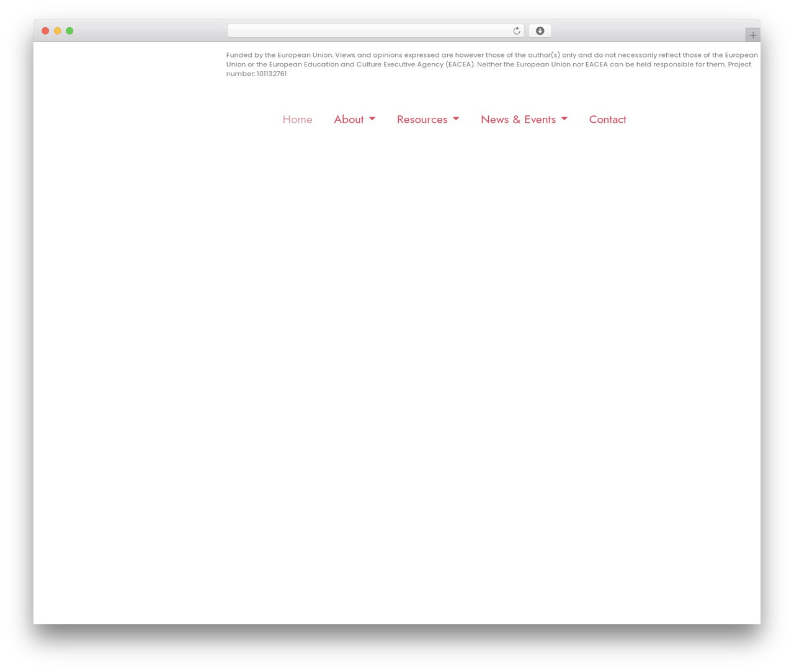Close the browser window with the red button
This screenshot has height=672, width=794.
pyautogui.click(x=45, y=31)
